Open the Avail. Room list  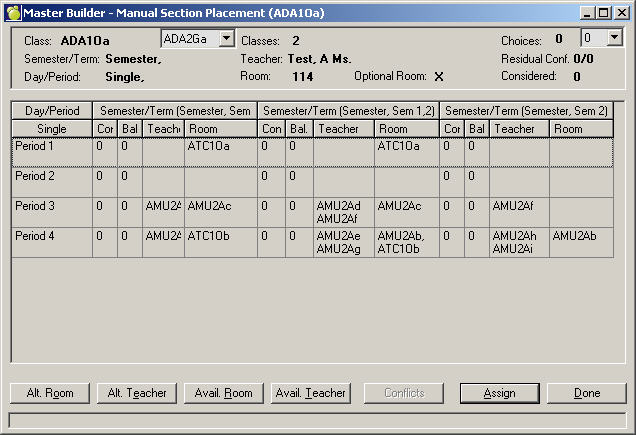coord(223,393)
